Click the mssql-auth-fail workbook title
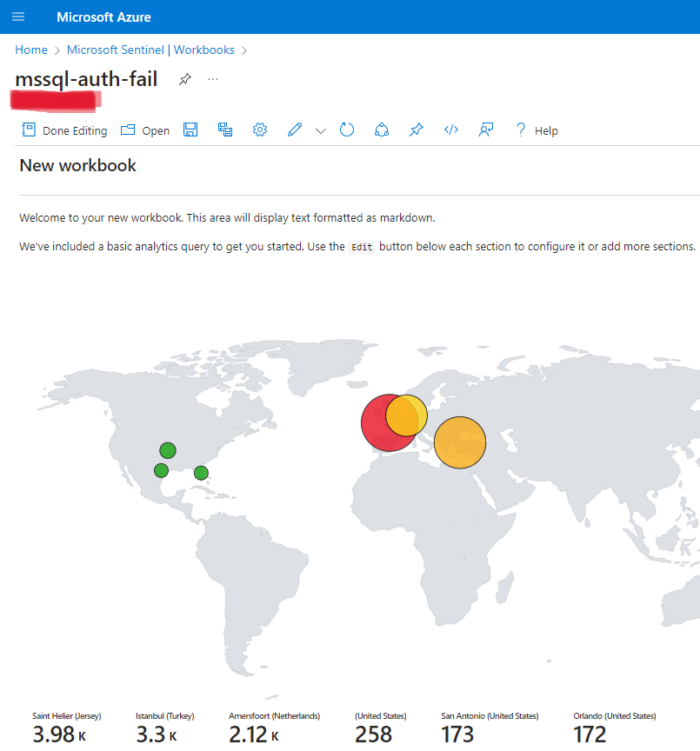Viewport: 700px width, 751px height. pos(86,79)
